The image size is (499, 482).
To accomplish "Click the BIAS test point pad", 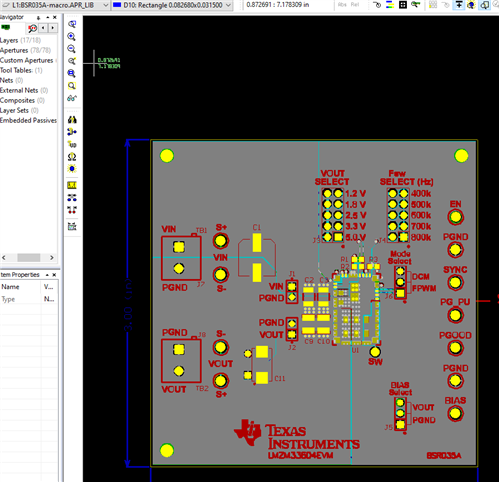I will [455, 413].
